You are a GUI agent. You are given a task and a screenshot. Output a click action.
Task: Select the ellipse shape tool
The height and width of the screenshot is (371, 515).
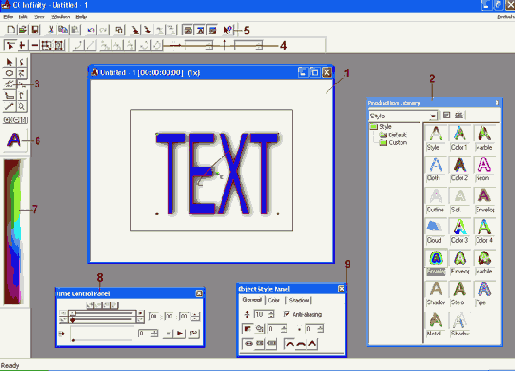[9, 73]
